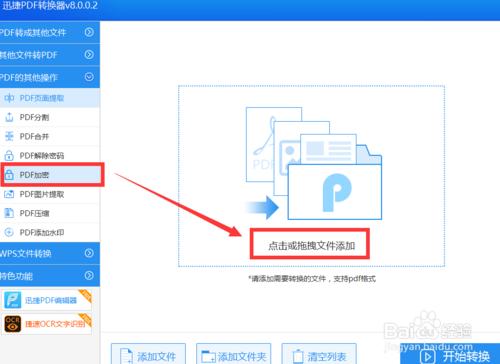Click the PDF转成其他文件 header text

click(x=33, y=33)
